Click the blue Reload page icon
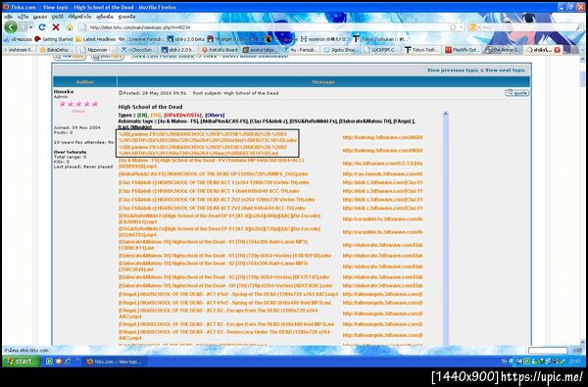The width and height of the screenshot is (588, 387). (x=42, y=27)
